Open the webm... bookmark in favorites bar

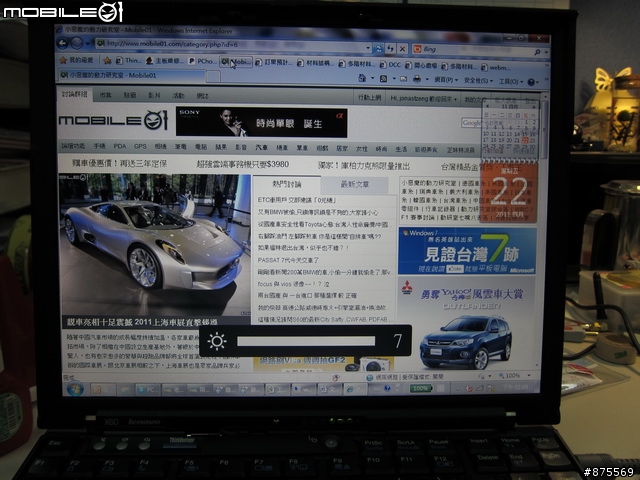pyautogui.click(x=496, y=67)
